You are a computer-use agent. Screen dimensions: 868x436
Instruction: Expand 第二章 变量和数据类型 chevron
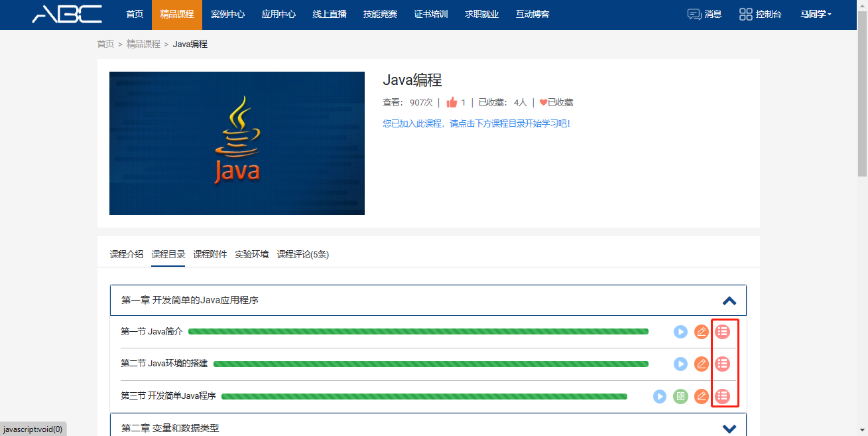[x=729, y=429]
